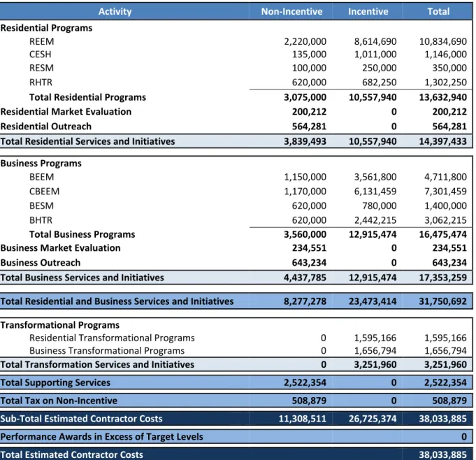Click CBEEM incentive value 6,131,459
Viewport: 476px width, 460px height.
tap(375, 192)
